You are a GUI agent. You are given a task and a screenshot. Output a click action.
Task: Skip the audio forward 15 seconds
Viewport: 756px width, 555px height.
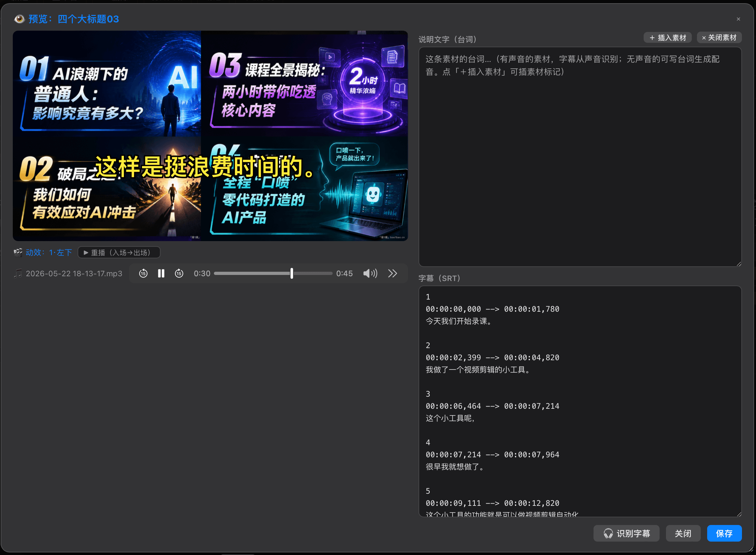coord(179,273)
